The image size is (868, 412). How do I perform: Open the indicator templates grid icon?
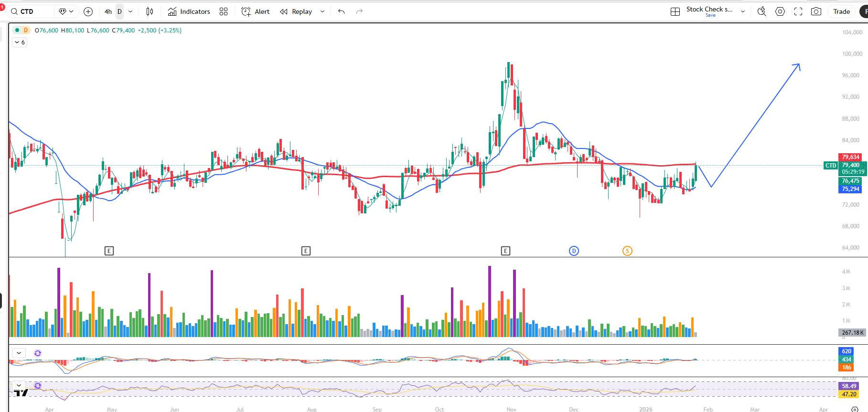pyautogui.click(x=224, y=11)
